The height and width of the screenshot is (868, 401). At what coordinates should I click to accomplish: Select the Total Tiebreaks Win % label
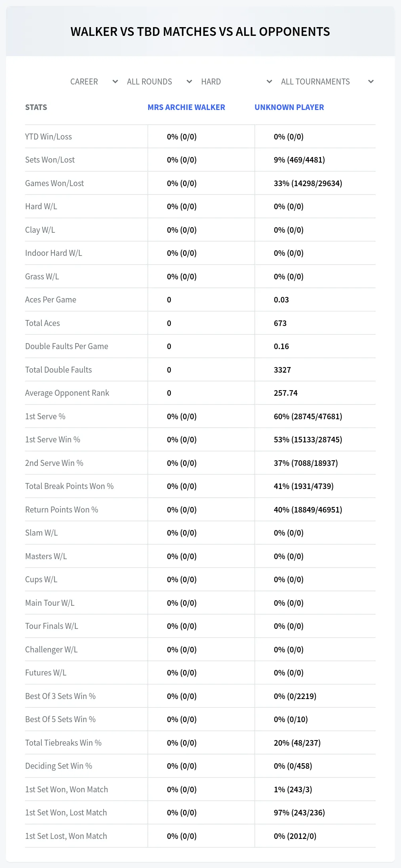[x=63, y=743]
